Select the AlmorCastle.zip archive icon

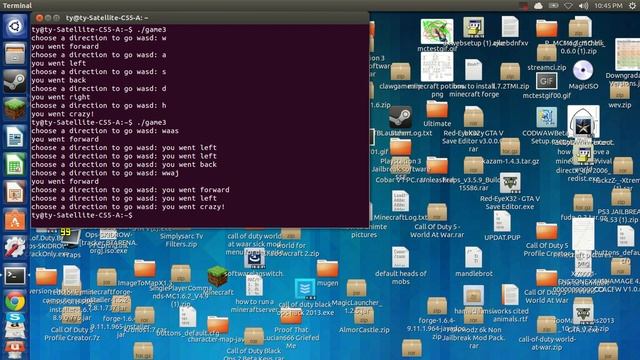[x=364, y=316]
